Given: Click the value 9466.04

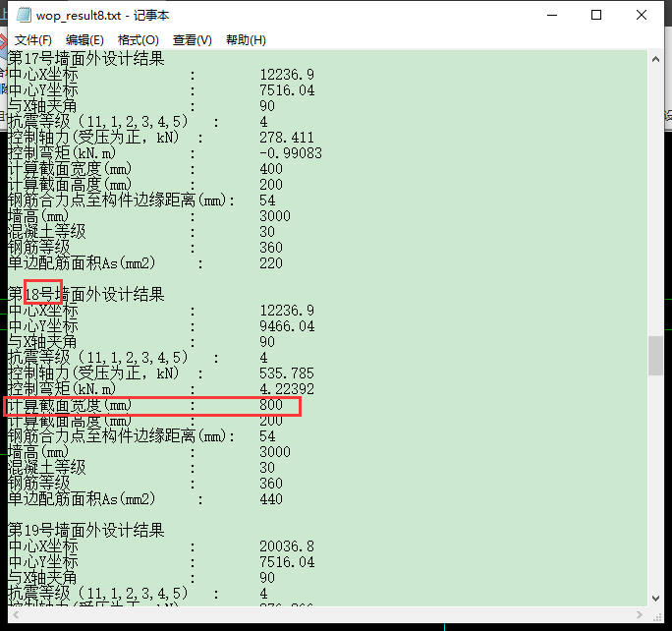Looking at the screenshot, I should coord(287,326).
